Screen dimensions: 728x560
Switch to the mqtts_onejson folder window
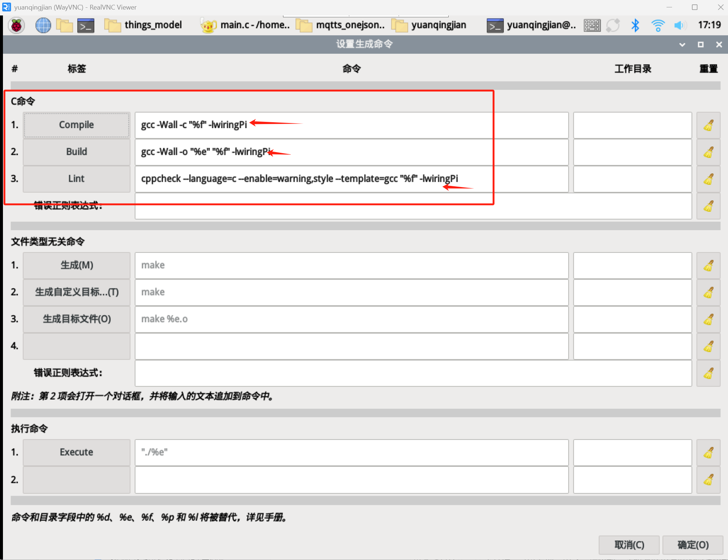coord(341,25)
